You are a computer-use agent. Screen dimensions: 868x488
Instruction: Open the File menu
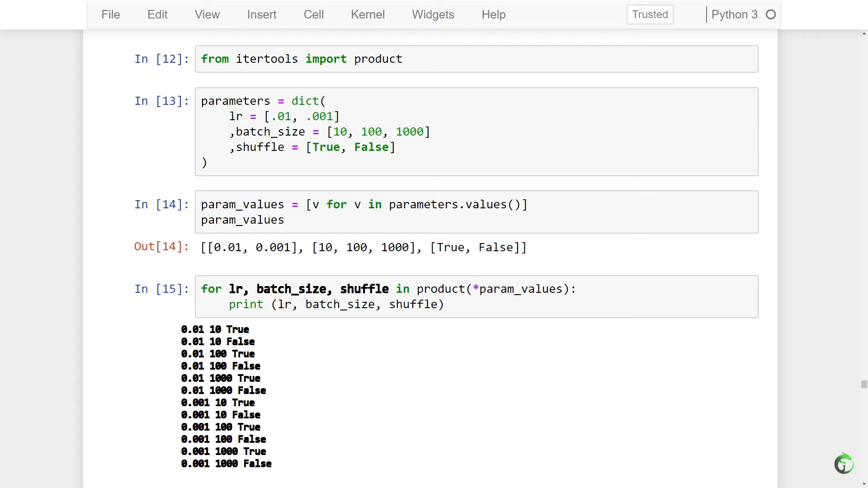(110, 14)
